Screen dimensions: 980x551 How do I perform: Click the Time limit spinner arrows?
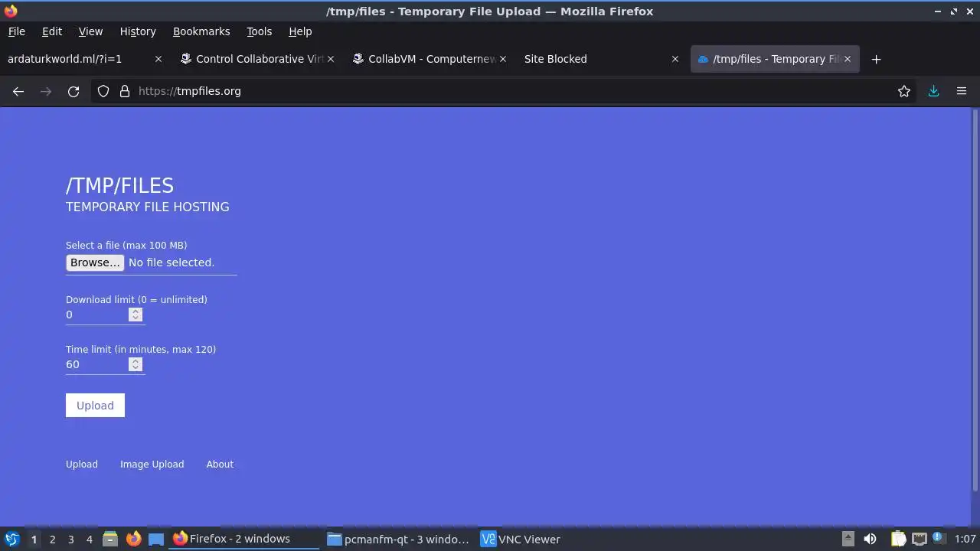pos(136,364)
